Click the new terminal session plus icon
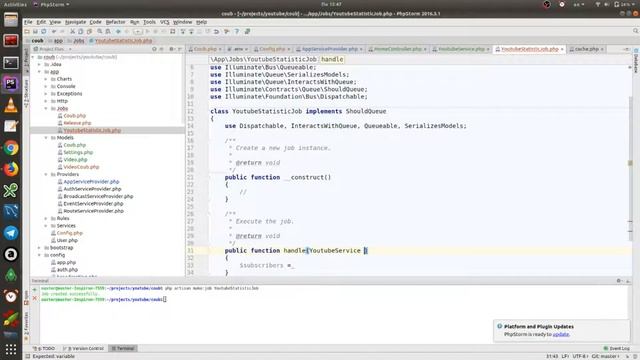 [35, 290]
